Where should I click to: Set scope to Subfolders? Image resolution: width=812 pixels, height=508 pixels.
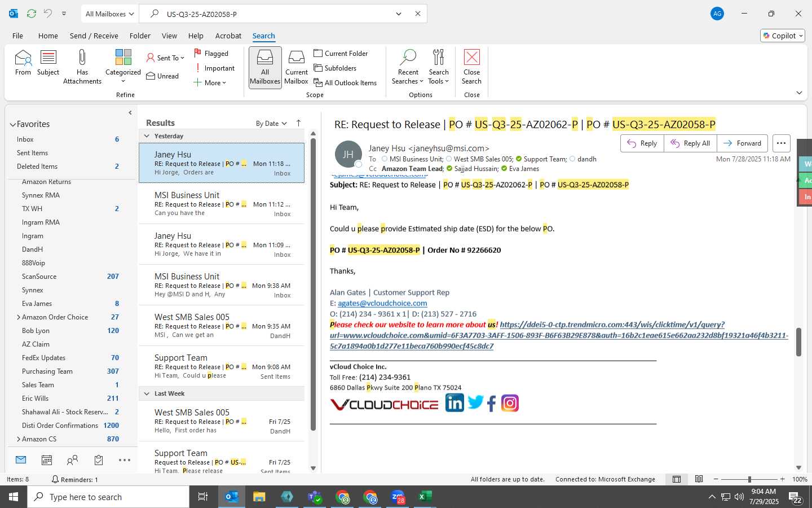[x=336, y=68]
